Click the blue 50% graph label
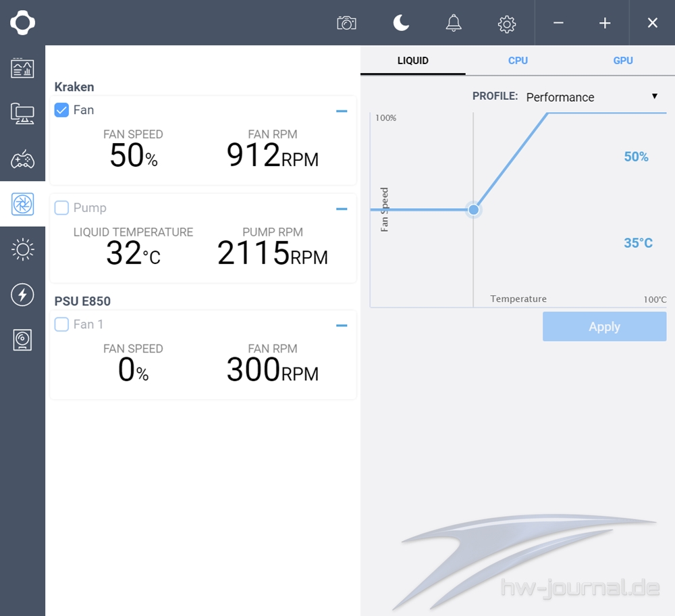The image size is (675, 616). (x=637, y=157)
